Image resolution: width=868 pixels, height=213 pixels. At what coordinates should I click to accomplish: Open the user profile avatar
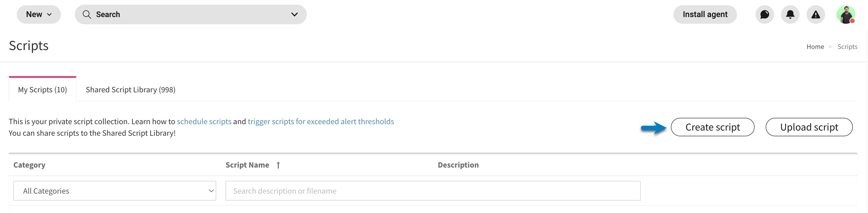coord(846,14)
